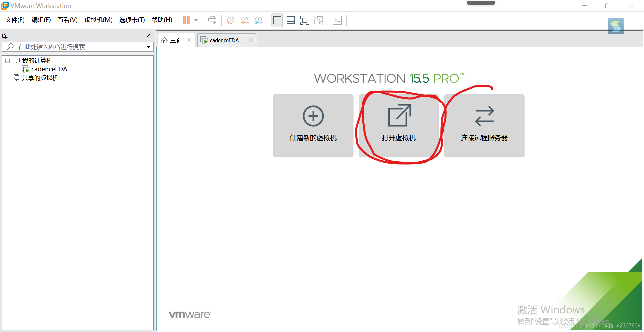The image size is (644, 332).
Task: Toggle the library panel visibility
Action: click(x=277, y=20)
